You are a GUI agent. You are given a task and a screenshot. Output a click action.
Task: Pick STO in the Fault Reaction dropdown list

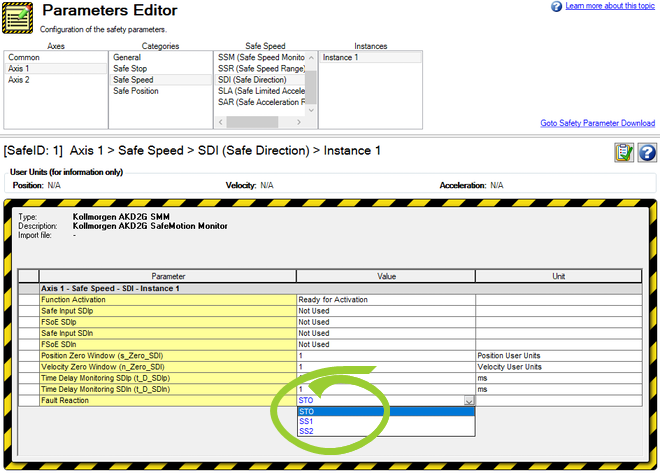(386, 412)
